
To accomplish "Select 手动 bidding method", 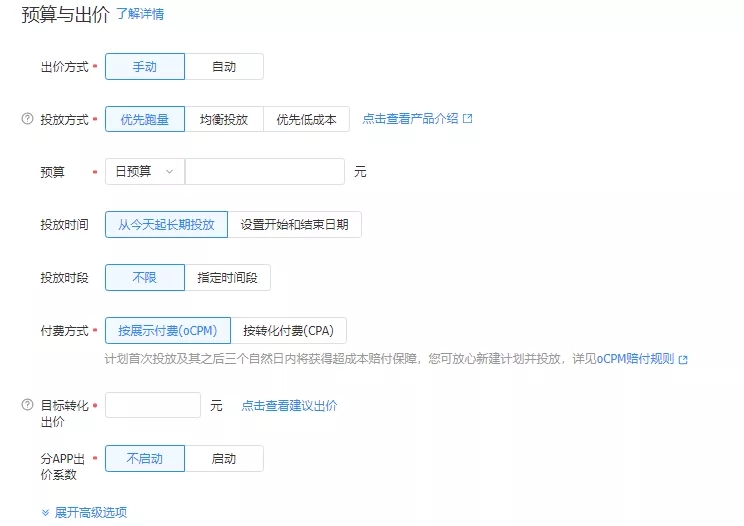I will [x=145, y=67].
